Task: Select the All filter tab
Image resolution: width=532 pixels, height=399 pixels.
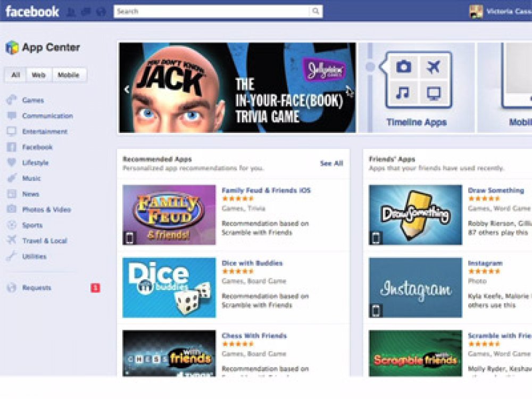Action: 15,75
